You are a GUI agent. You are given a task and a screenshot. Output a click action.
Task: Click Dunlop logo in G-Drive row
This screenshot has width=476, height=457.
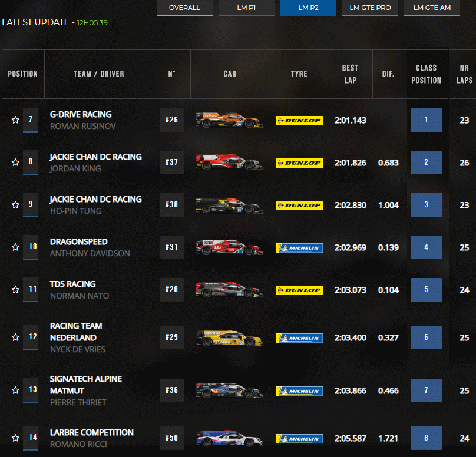point(299,121)
